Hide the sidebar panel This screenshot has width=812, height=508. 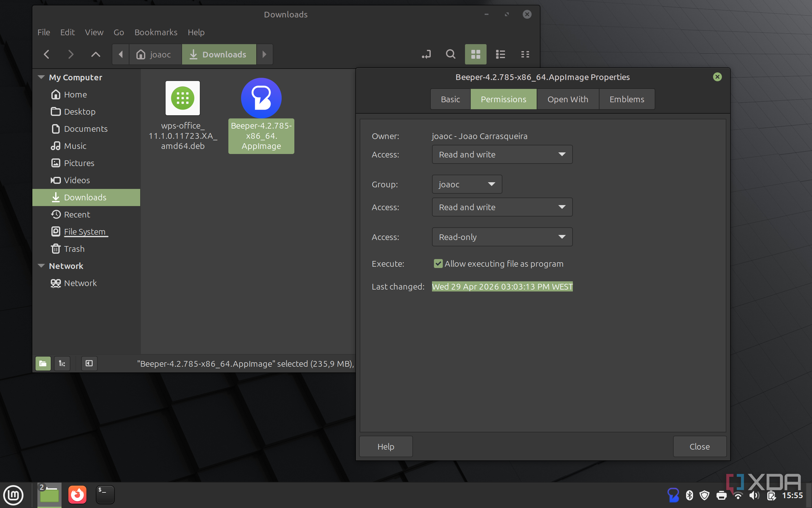pos(89,363)
